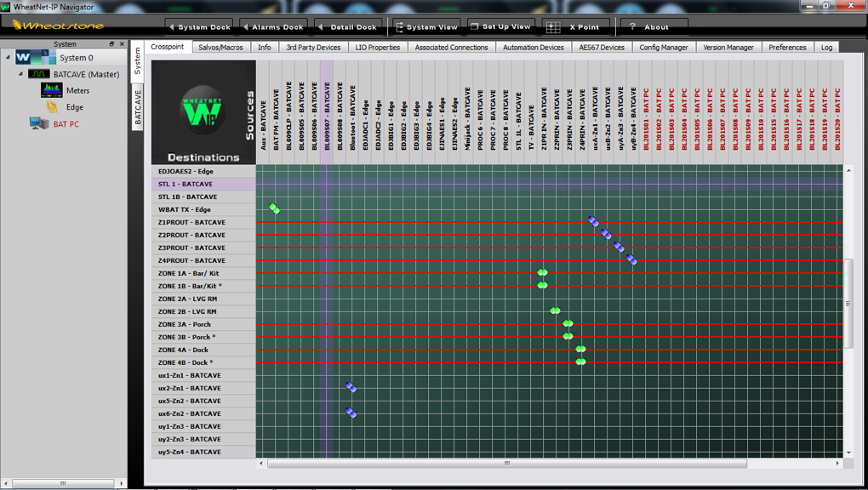
Task: Select source column TV - BATCAVE
Action: [530, 112]
